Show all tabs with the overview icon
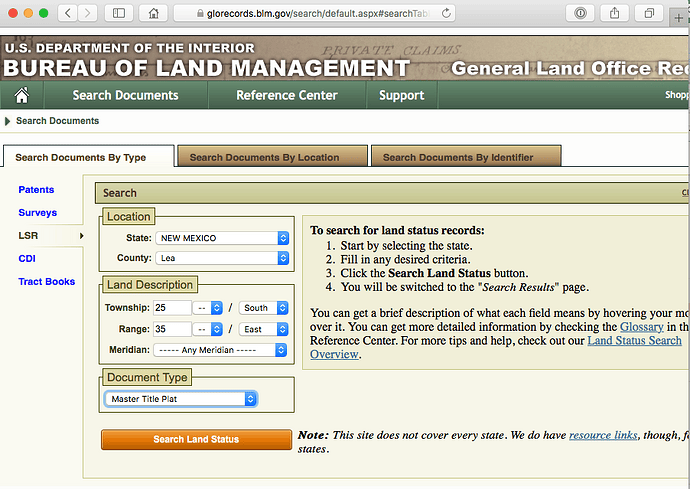The height and width of the screenshot is (489, 690). pyautogui.click(x=649, y=13)
